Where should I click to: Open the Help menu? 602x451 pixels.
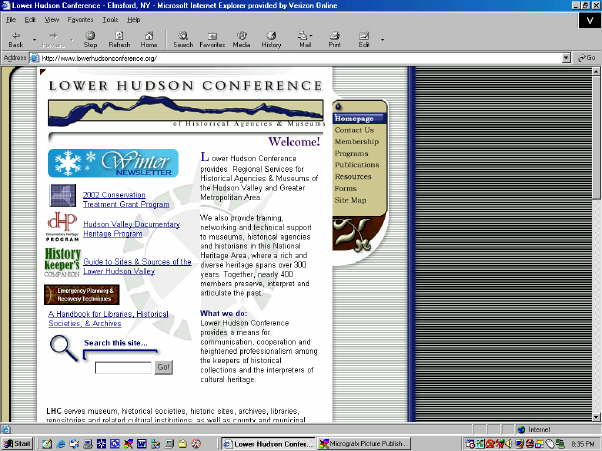(134, 20)
